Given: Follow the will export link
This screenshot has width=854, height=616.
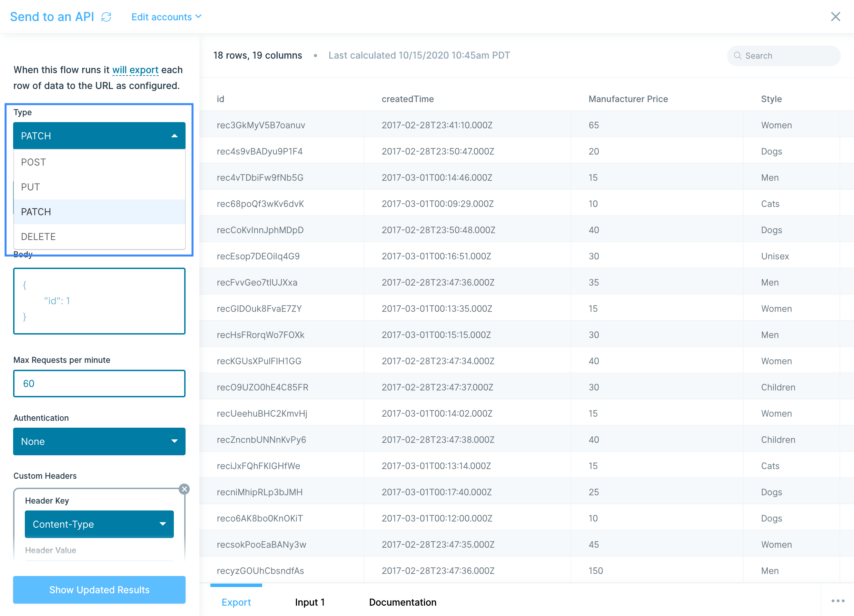Looking at the screenshot, I should pos(135,70).
